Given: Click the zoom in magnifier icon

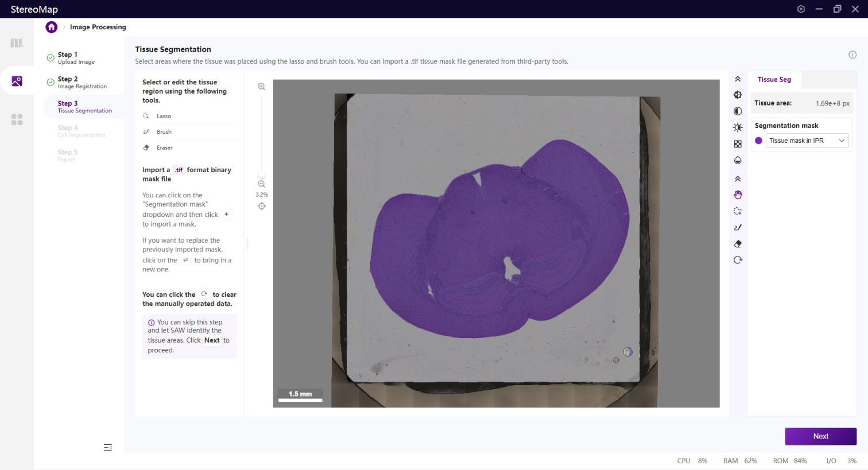Looking at the screenshot, I should click(x=262, y=87).
